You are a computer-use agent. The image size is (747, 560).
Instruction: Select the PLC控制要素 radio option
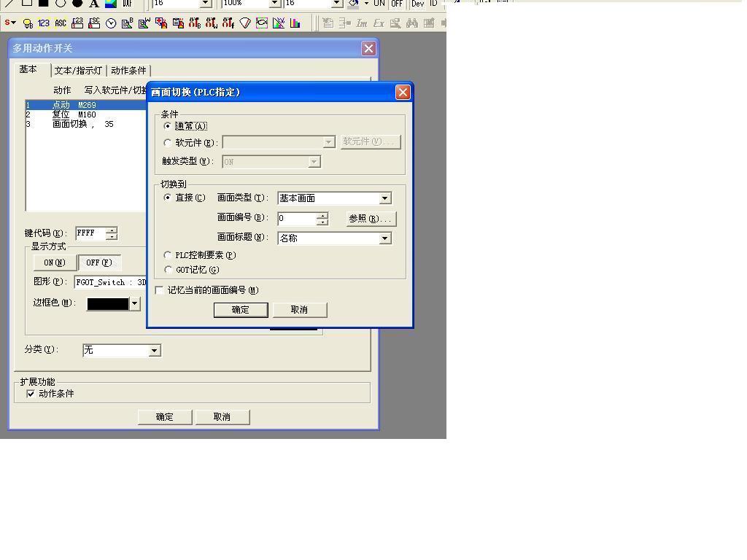click(x=169, y=255)
